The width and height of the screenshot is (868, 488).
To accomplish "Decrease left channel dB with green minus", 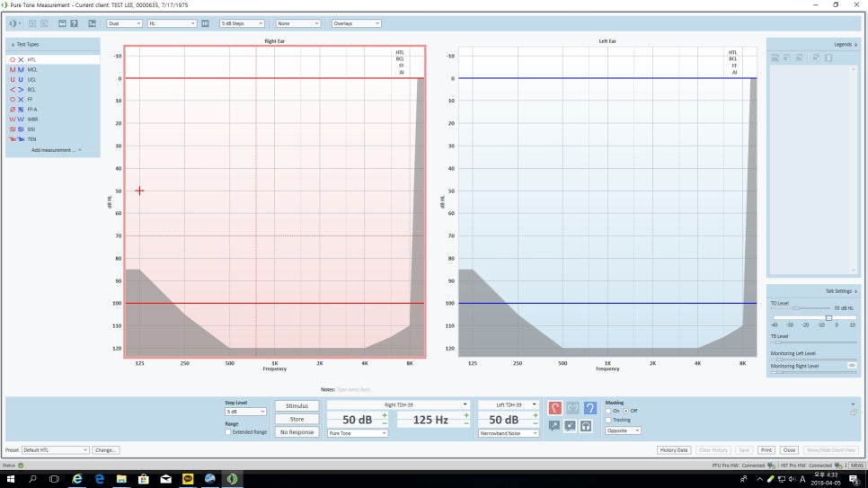I will [536, 424].
